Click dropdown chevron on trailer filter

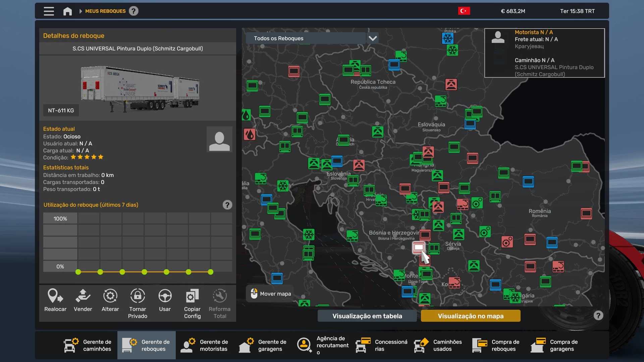click(x=373, y=38)
